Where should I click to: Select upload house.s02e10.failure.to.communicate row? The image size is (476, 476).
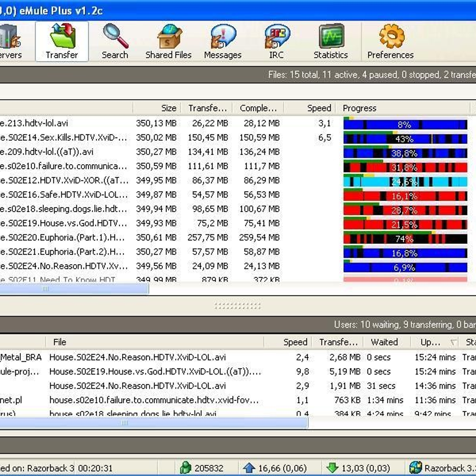click(x=238, y=400)
